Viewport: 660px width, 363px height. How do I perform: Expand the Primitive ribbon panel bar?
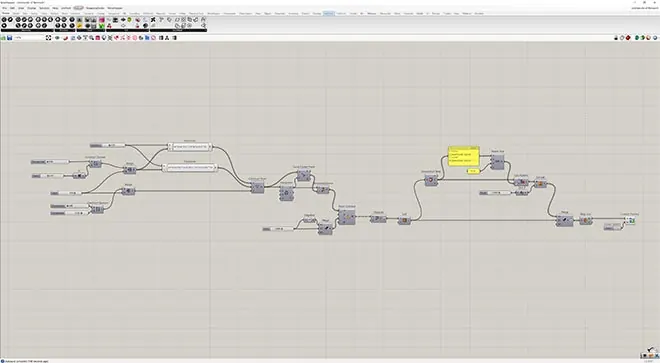[64, 30]
